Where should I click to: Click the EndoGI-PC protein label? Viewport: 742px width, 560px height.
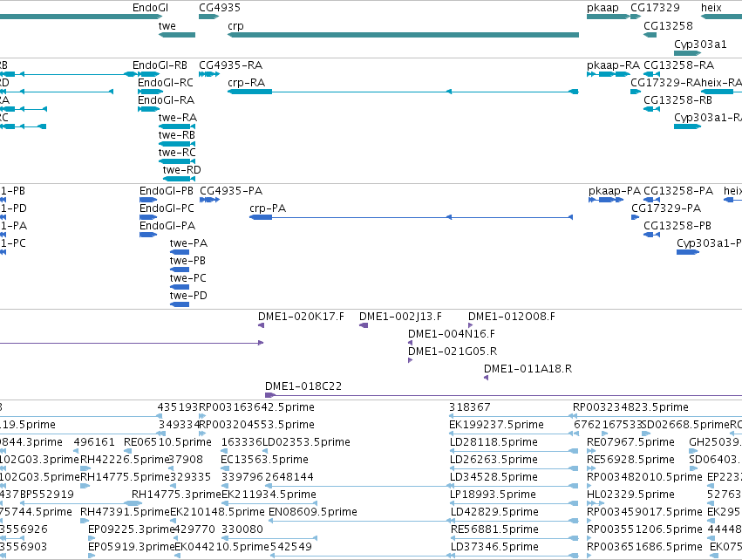[x=167, y=208]
